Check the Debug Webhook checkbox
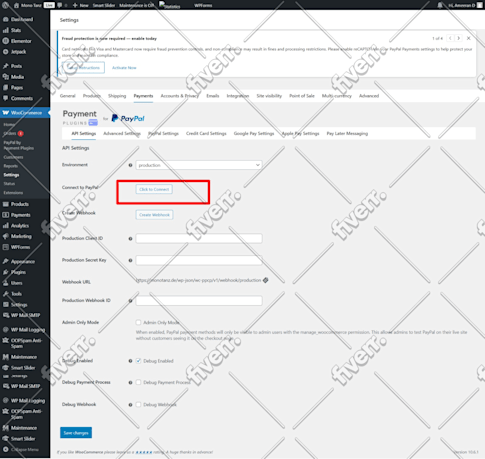Image resolution: width=485 pixels, height=459 pixels. [x=138, y=404]
